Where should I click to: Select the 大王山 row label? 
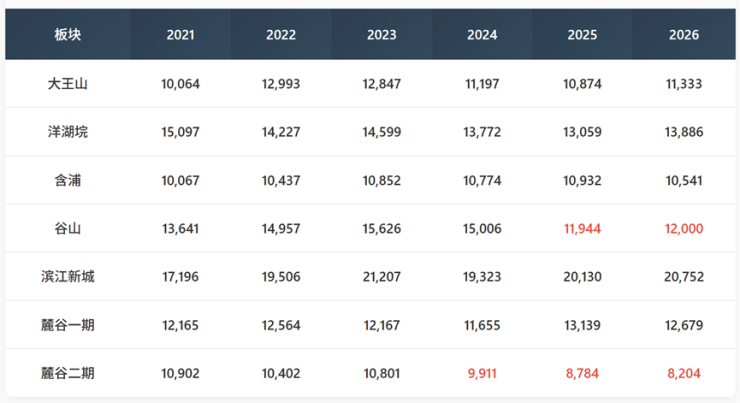pos(68,84)
